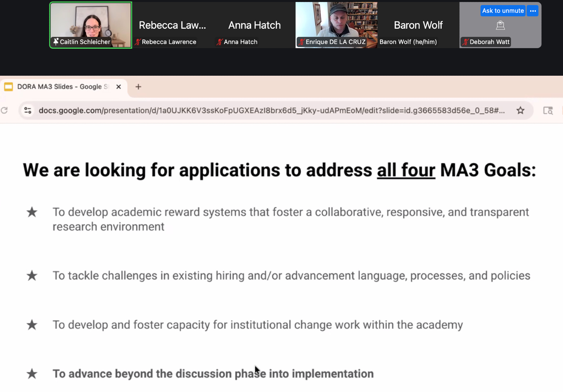Bookmark this page with the star icon
This screenshot has width=563, height=392.
point(520,110)
